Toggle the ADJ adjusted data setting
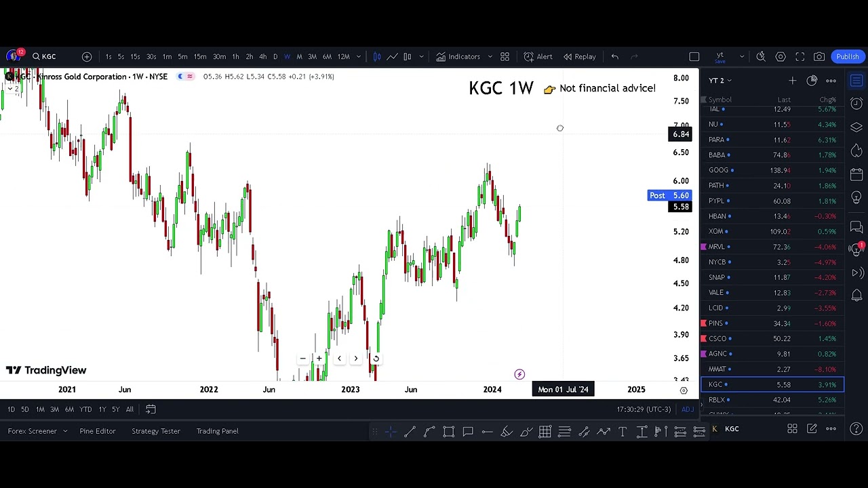868x488 pixels. (x=687, y=409)
